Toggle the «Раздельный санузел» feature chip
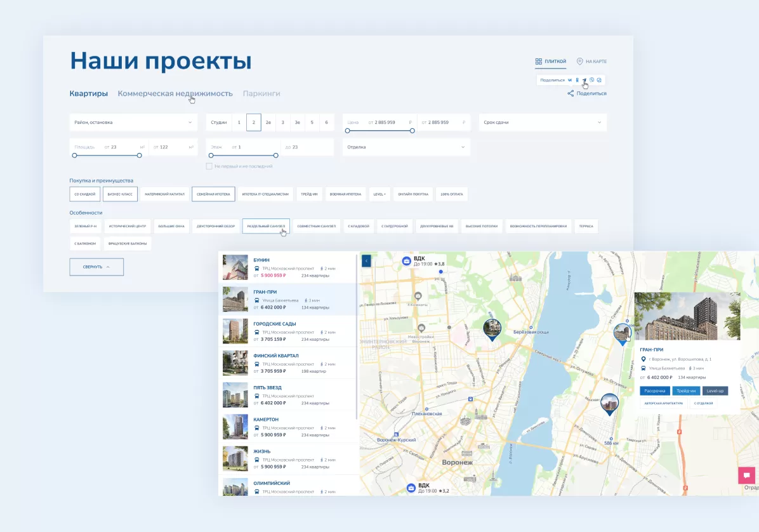 pyautogui.click(x=267, y=226)
